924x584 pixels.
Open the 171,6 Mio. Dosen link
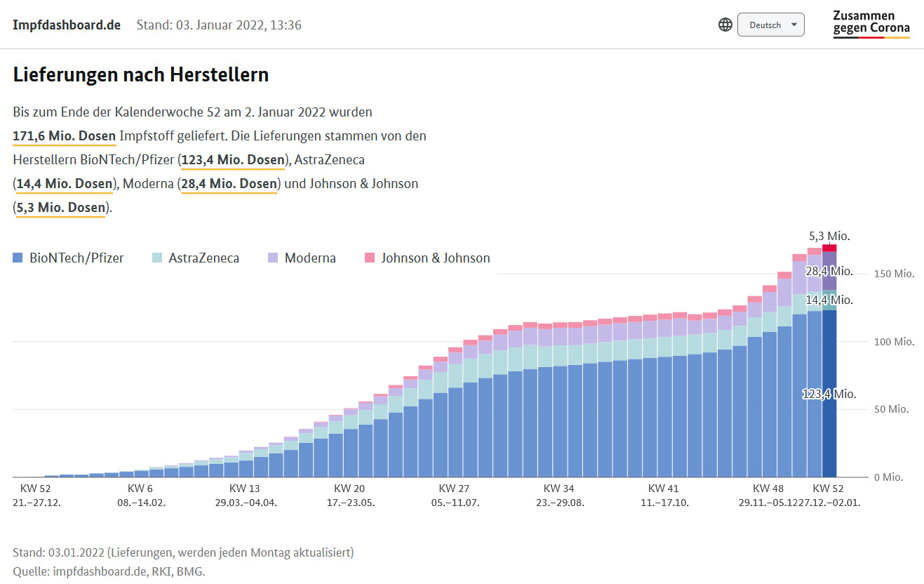[63, 135]
